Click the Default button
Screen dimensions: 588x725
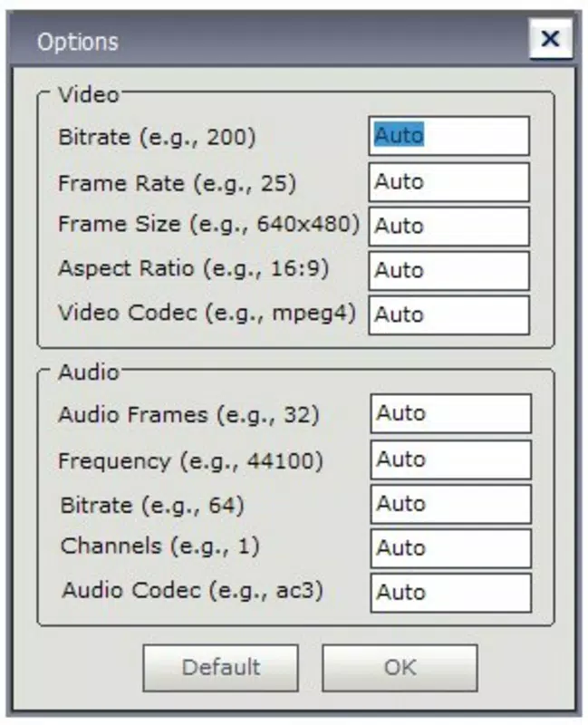click(220, 668)
